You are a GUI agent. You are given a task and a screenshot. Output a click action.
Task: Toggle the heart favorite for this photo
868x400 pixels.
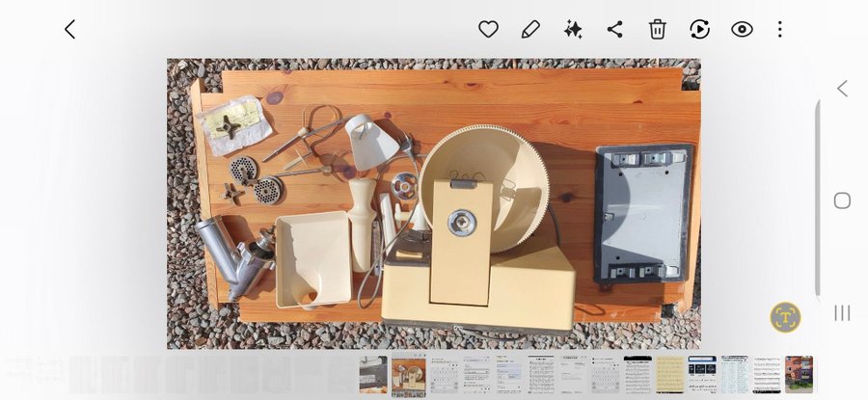point(488,29)
